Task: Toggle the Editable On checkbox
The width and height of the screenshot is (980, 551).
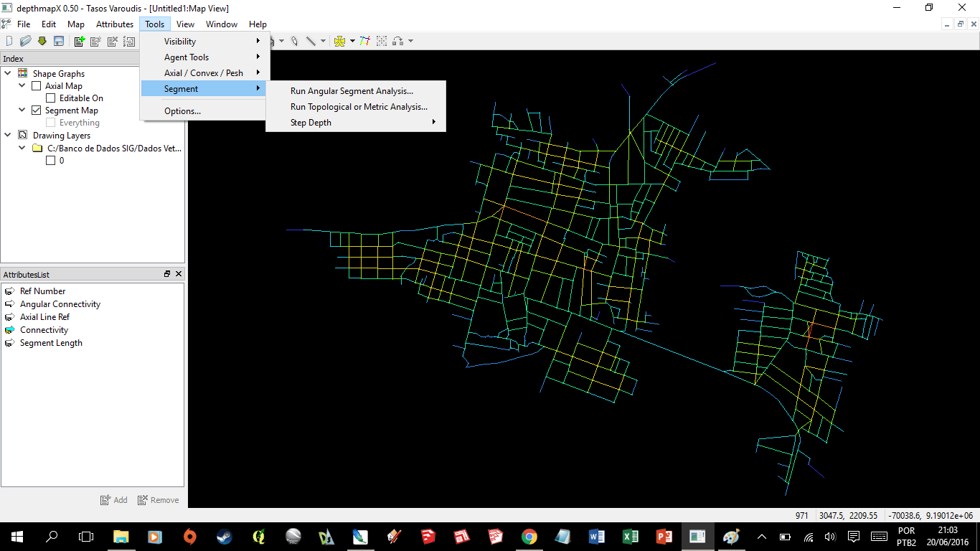Action: point(51,98)
